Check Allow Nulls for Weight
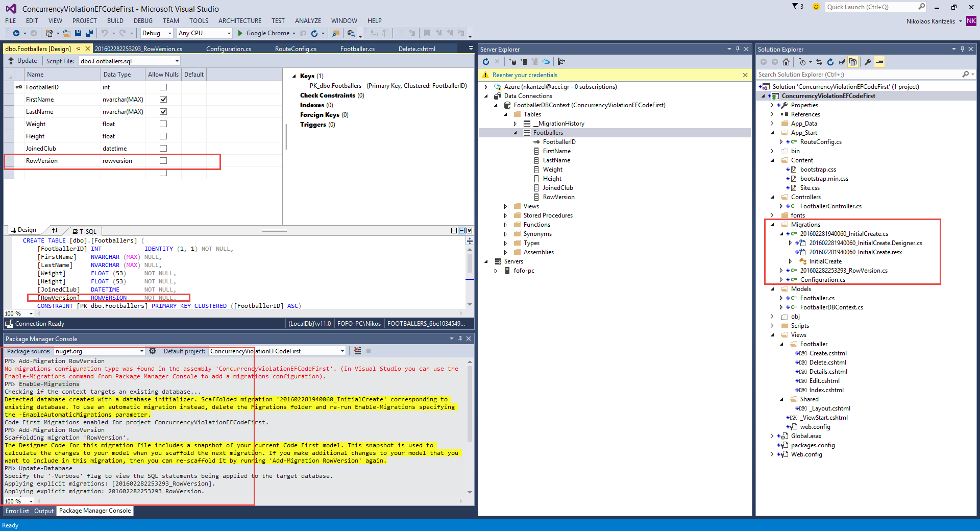 click(163, 124)
